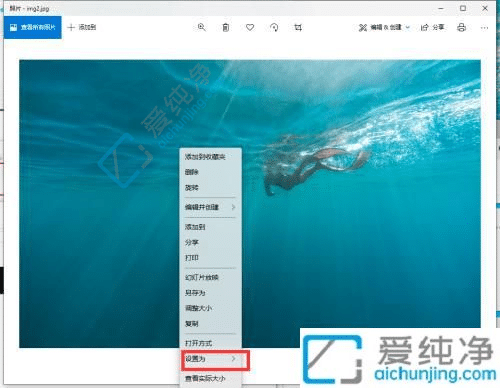Click the 分享 (Share) toolbar button
The image size is (500, 388).
pos(432,27)
